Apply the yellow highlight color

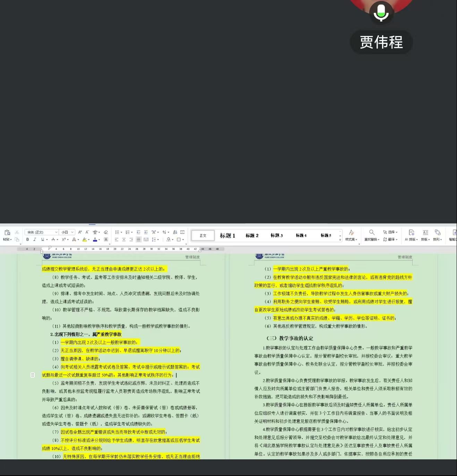pyautogui.click(x=84, y=240)
